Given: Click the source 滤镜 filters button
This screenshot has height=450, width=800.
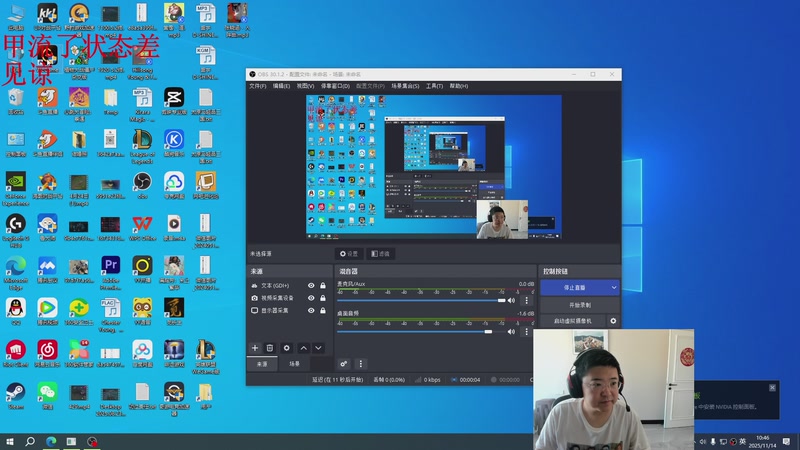Looking at the screenshot, I should pyautogui.click(x=380, y=254).
